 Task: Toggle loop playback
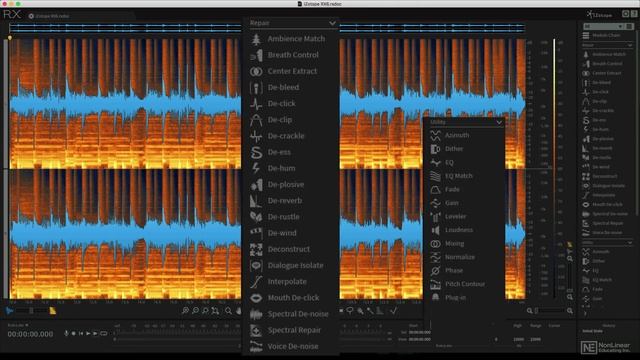click(104, 334)
